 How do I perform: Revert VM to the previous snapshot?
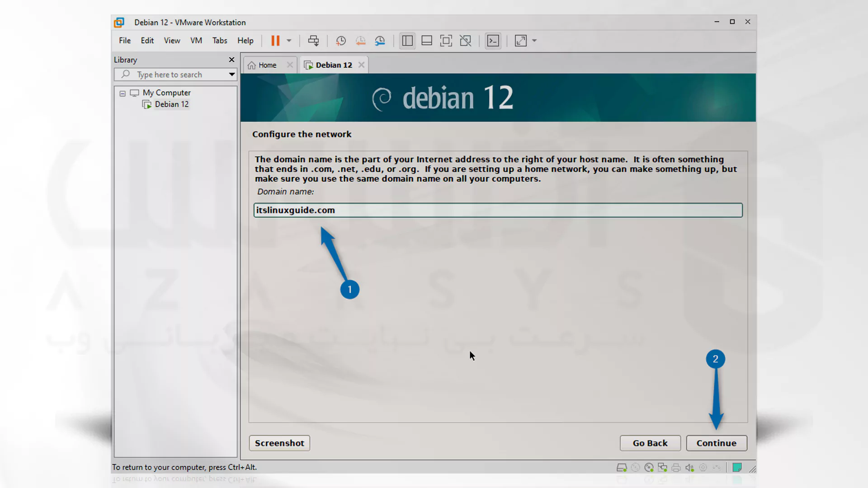pos(360,41)
